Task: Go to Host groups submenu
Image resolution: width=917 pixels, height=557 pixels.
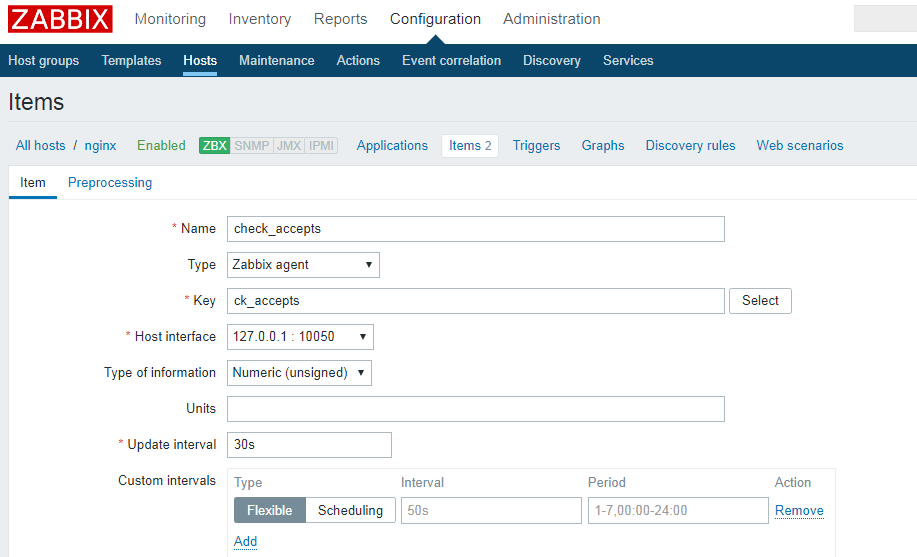Action: [43, 61]
